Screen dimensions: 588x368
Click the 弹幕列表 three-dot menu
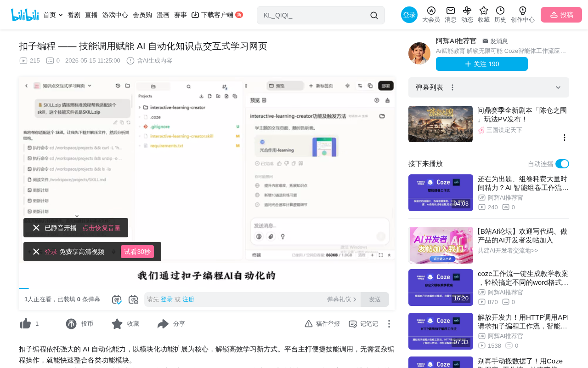(452, 87)
